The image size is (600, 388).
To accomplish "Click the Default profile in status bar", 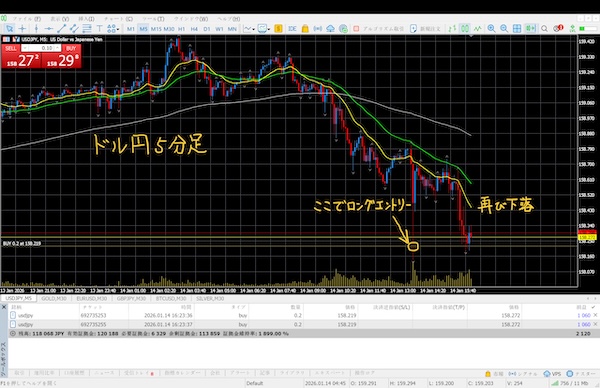I will click(254, 383).
